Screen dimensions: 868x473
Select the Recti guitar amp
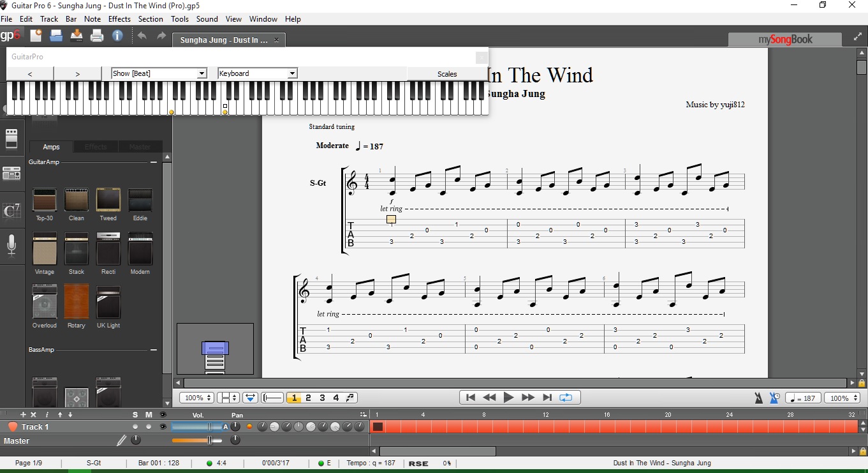[108, 249]
